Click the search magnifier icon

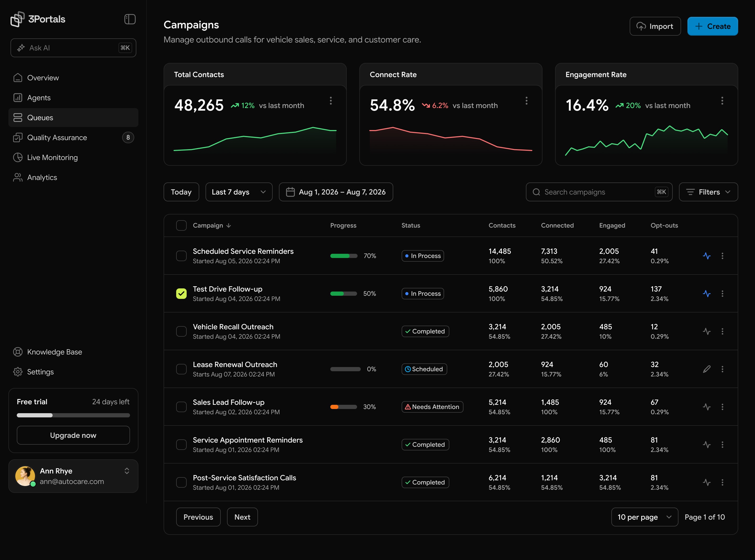click(x=536, y=192)
